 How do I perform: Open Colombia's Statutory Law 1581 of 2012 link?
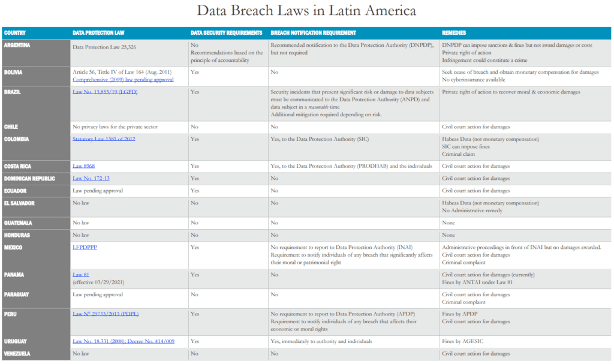104,139
